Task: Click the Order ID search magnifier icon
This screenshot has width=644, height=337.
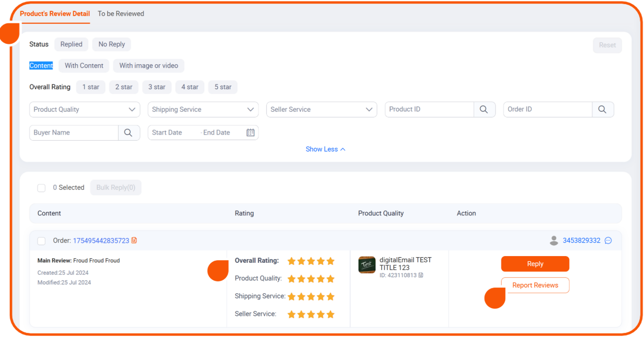Action: pyautogui.click(x=602, y=109)
